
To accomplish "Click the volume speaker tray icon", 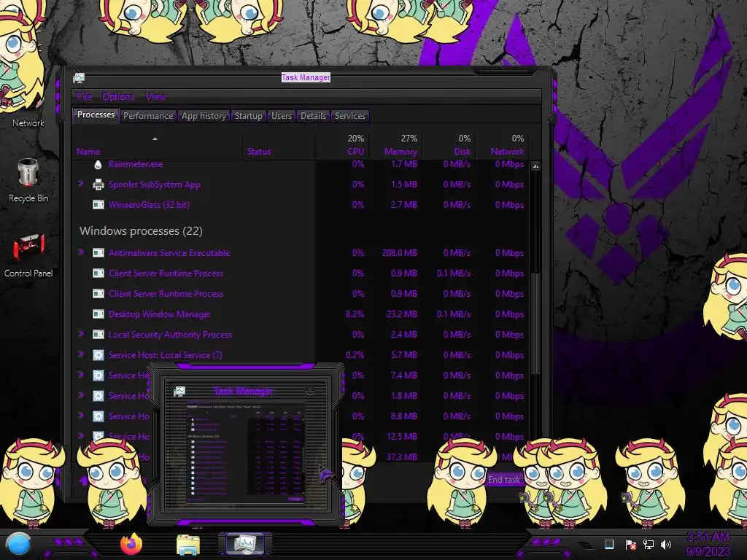I will [x=666, y=544].
